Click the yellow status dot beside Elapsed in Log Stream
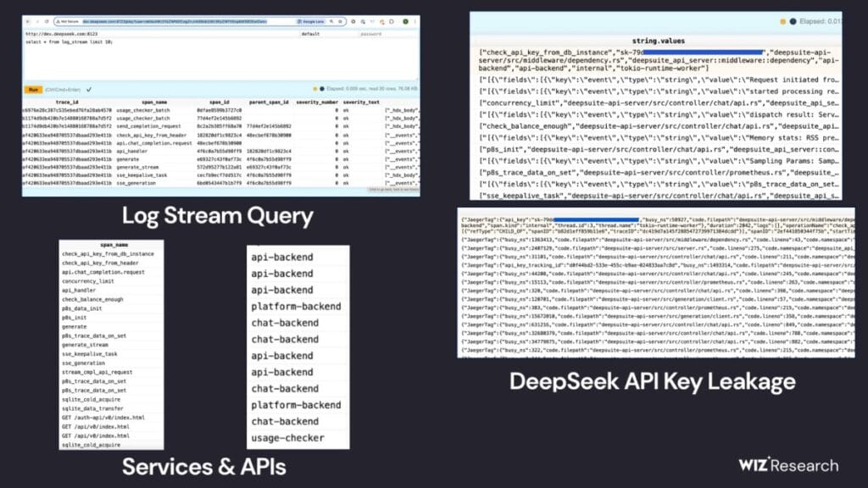 315,88
